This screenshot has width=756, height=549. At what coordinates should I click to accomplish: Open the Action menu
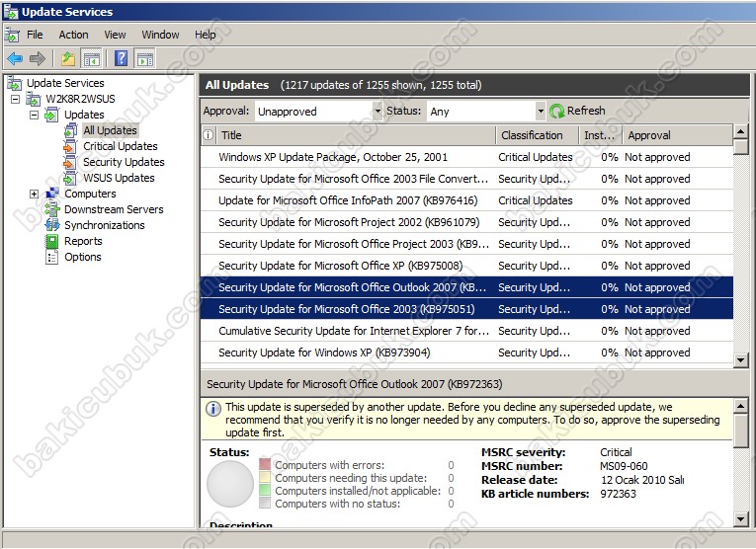(73, 35)
